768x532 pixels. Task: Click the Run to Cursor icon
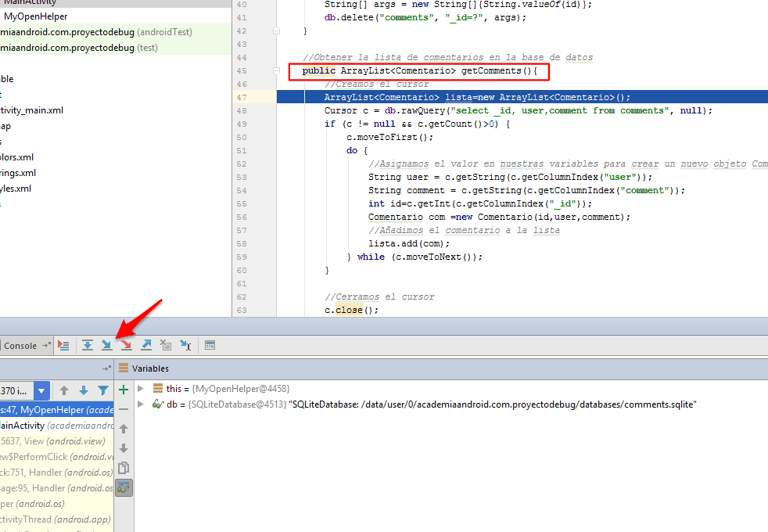point(185,345)
